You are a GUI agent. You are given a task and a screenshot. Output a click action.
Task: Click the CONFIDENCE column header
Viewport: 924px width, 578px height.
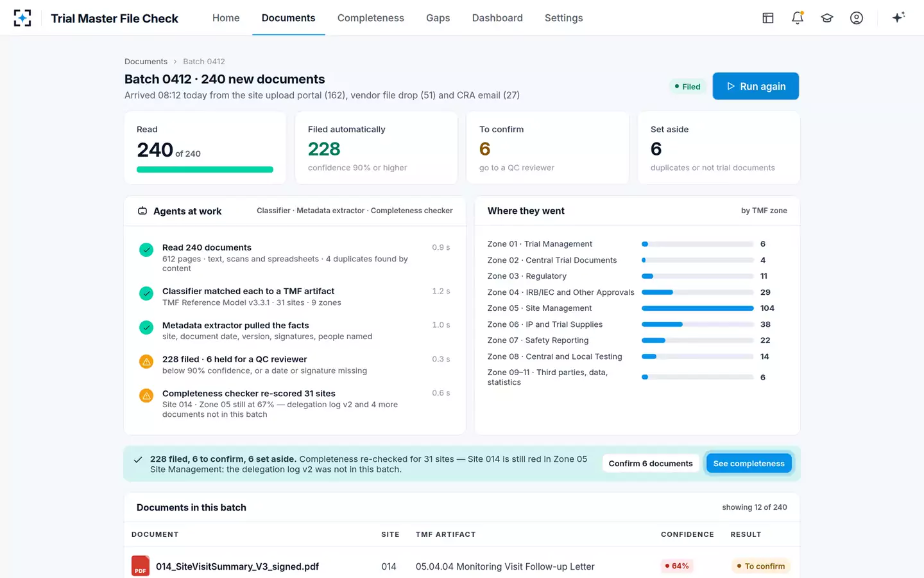click(687, 534)
